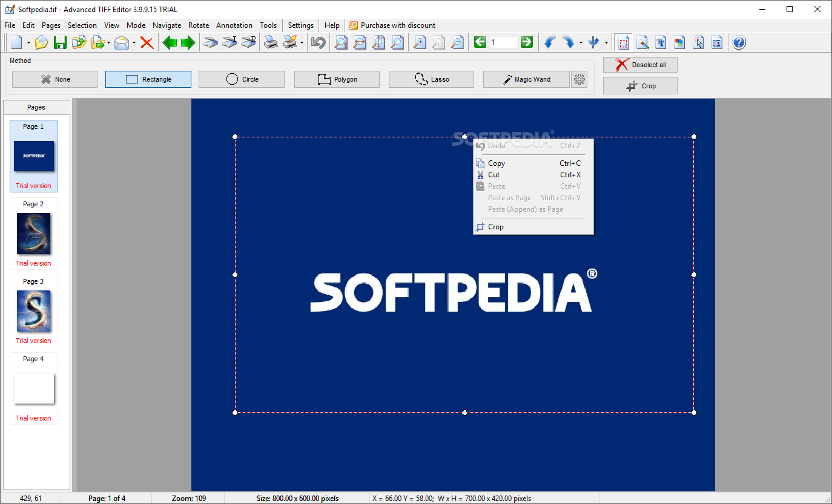Rotate left with the blue curved arrow
Image resolution: width=832 pixels, height=504 pixels.
click(x=550, y=42)
